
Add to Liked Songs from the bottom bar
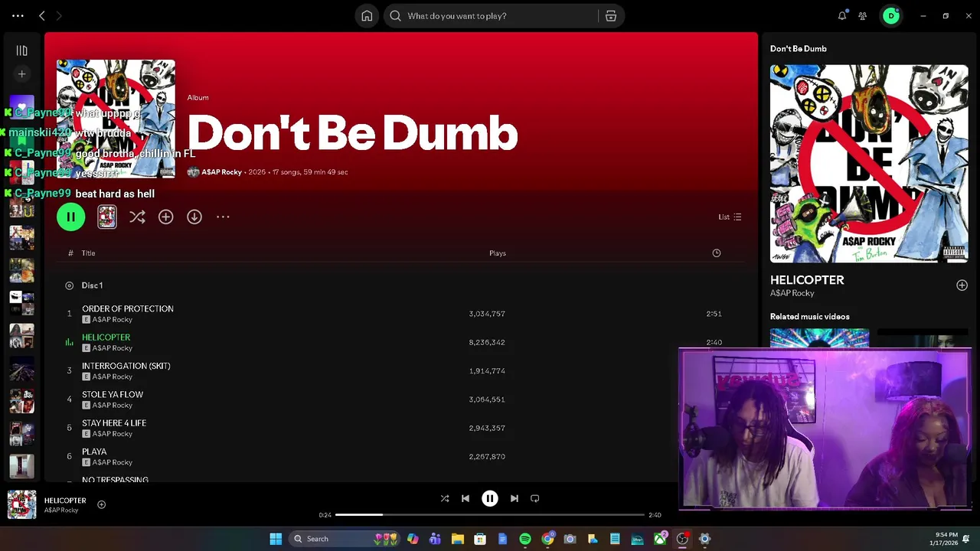click(101, 504)
